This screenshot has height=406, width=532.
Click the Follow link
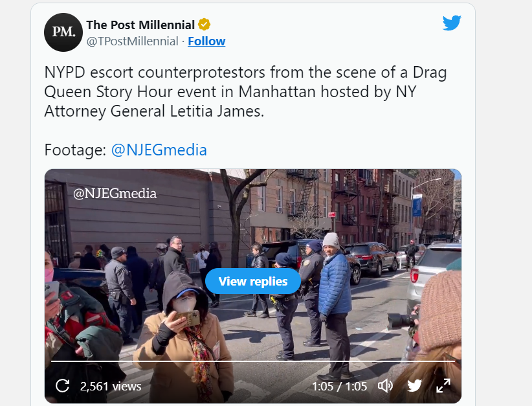pyautogui.click(x=206, y=41)
